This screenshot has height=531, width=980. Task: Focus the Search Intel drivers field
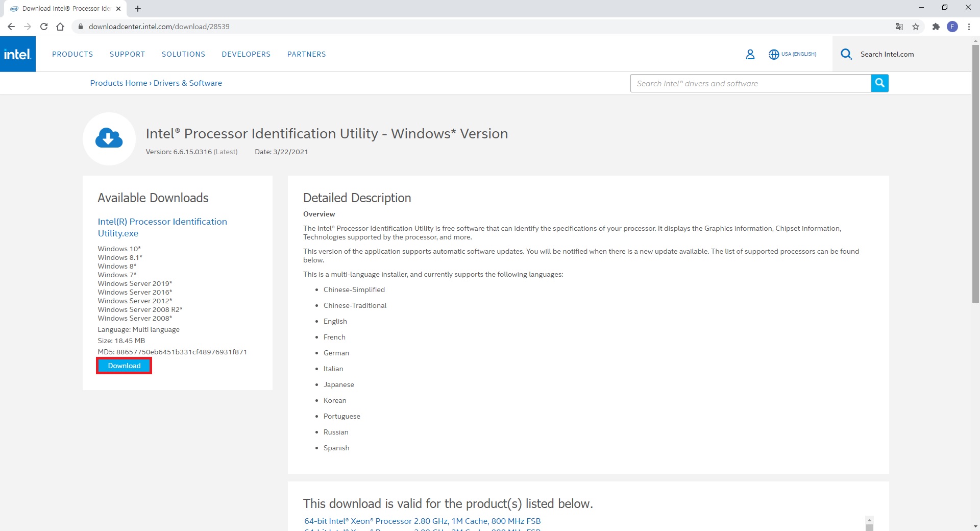click(x=750, y=83)
